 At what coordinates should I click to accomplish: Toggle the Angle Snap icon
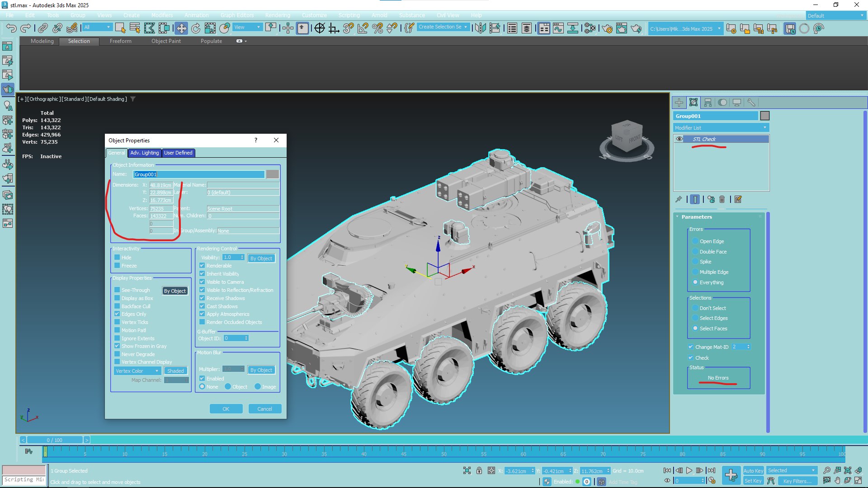coord(363,28)
